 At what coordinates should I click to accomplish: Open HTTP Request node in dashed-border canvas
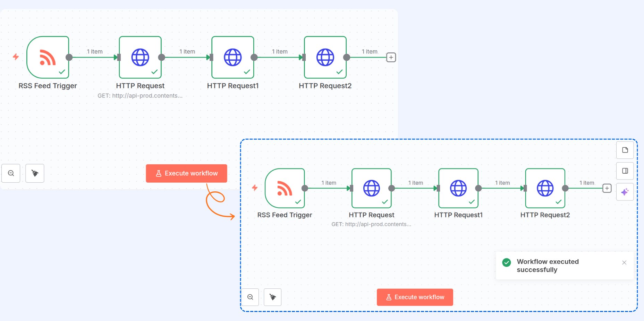pos(371,188)
